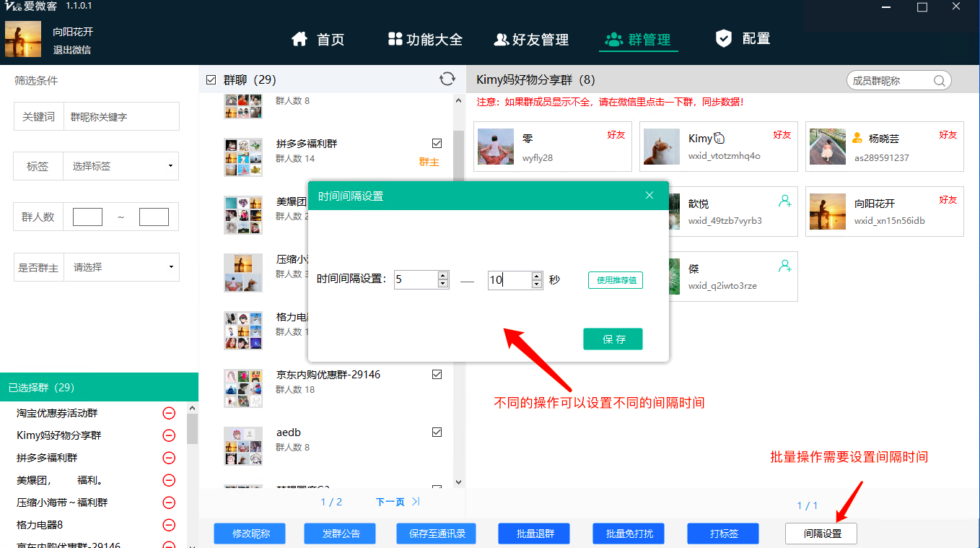The height and width of the screenshot is (548, 980).
Task: Decrease the maximum interval value 10
Action: pyautogui.click(x=536, y=284)
